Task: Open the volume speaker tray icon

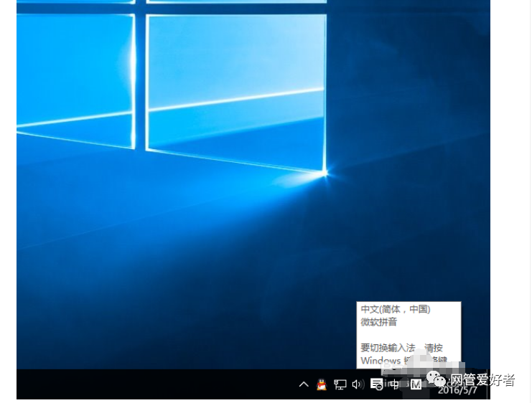Action: tap(358, 384)
